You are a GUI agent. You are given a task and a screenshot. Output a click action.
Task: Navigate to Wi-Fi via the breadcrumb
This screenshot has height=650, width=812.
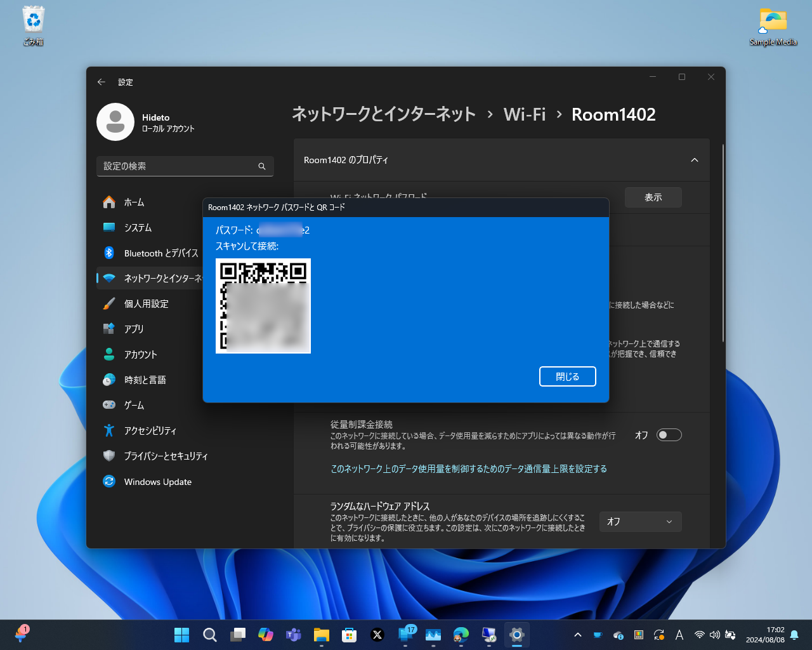click(525, 114)
